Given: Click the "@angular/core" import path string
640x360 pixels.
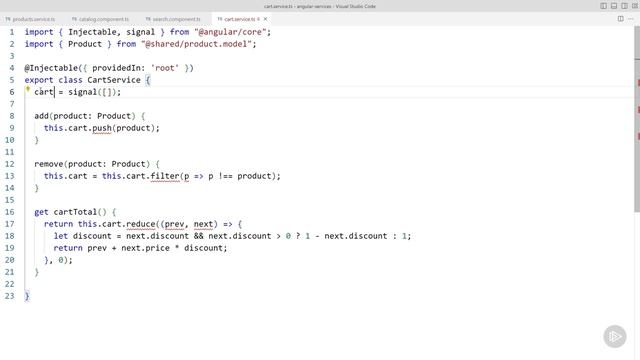Looking at the screenshot, I should (231, 32).
